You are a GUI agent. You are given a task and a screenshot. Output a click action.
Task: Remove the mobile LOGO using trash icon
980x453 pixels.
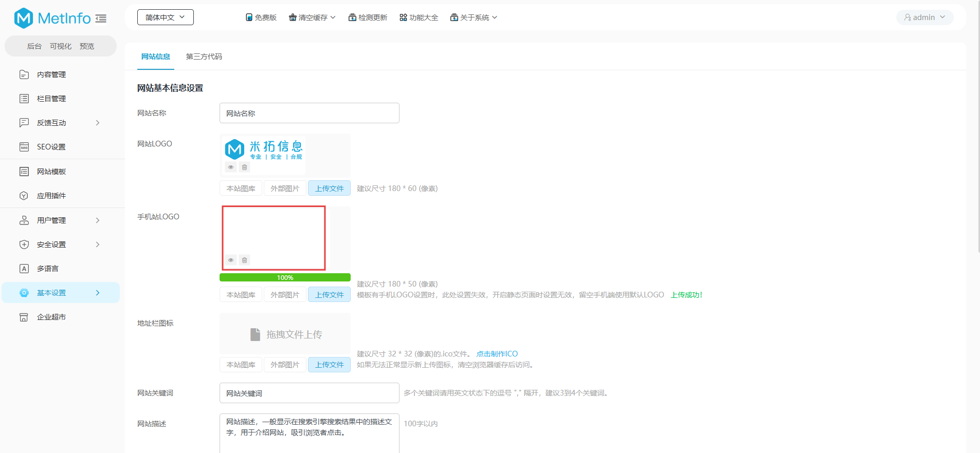coord(245,260)
